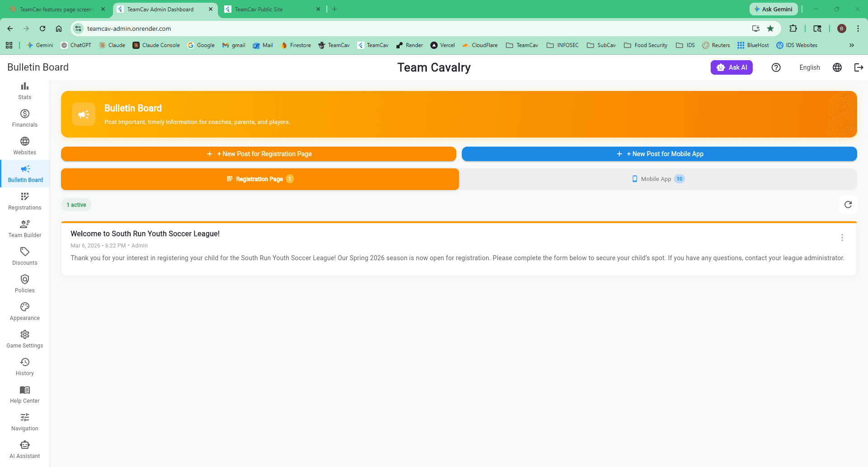Image resolution: width=868 pixels, height=467 pixels.
Task: Click the Ask Gemini button
Action: [x=773, y=9]
